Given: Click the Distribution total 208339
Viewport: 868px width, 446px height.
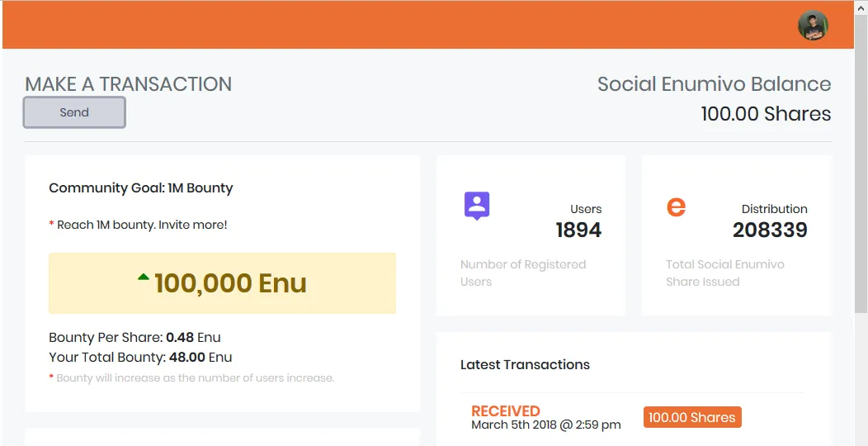Looking at the screenshot, I should (x=770, y=230).
